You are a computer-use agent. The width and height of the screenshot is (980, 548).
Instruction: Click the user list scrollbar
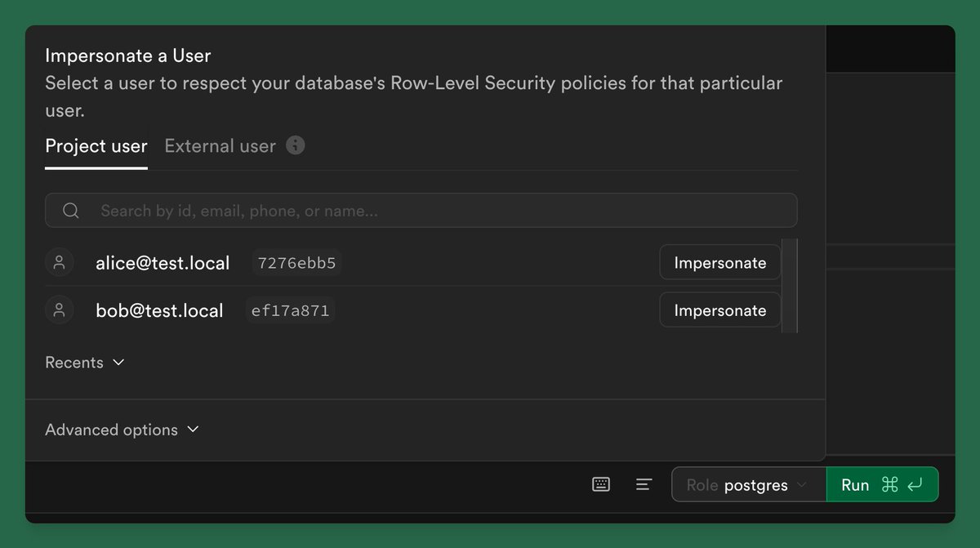[789, 286]
